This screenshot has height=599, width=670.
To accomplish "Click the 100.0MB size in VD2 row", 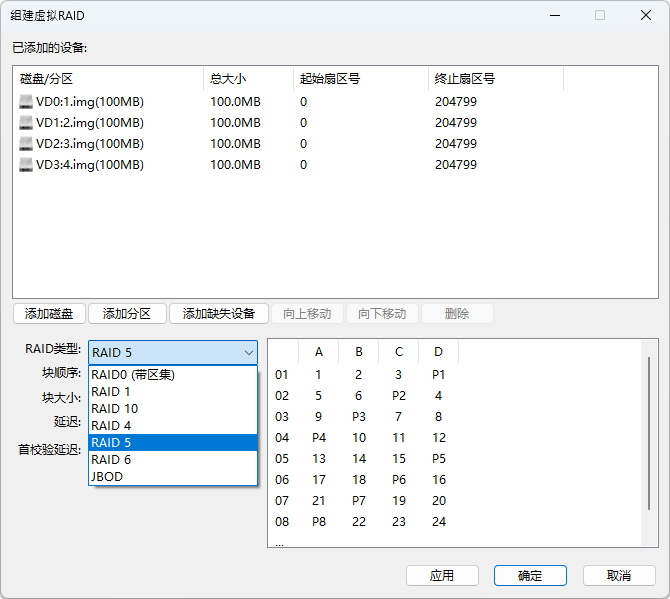I will click(x=235, y=144).
